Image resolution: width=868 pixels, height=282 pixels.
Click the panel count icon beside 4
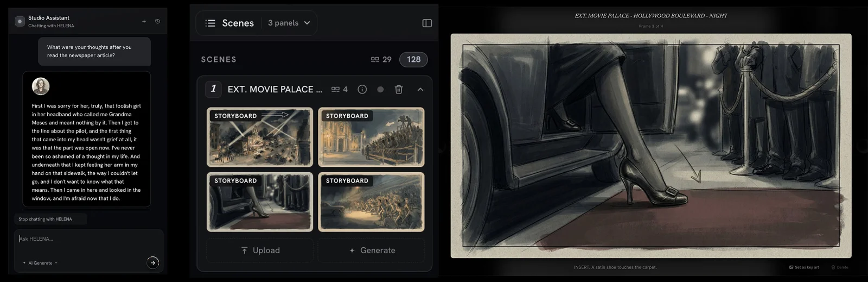(x=335, y=89)
